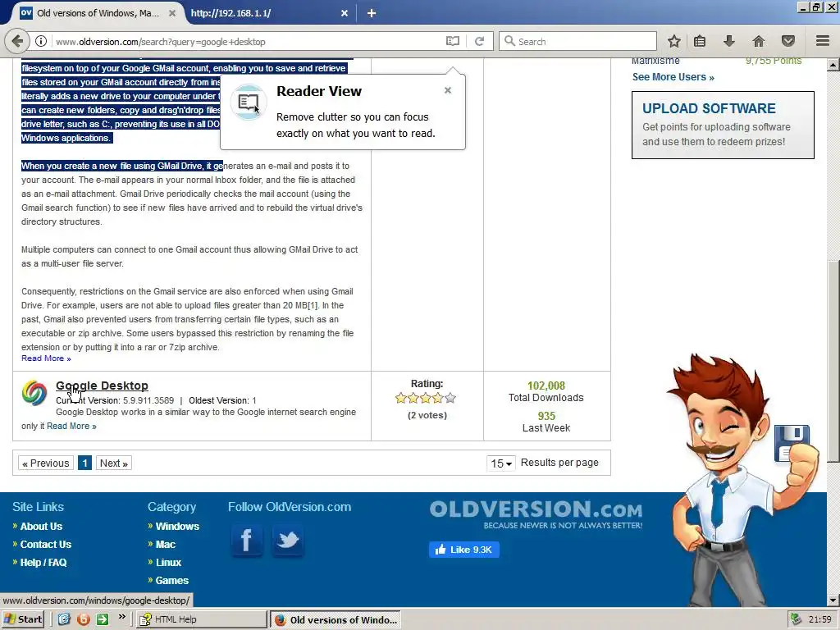This screenshot has width=840, height=630.
Task: Focus the browser Search box
Action: tap(577, 41)
